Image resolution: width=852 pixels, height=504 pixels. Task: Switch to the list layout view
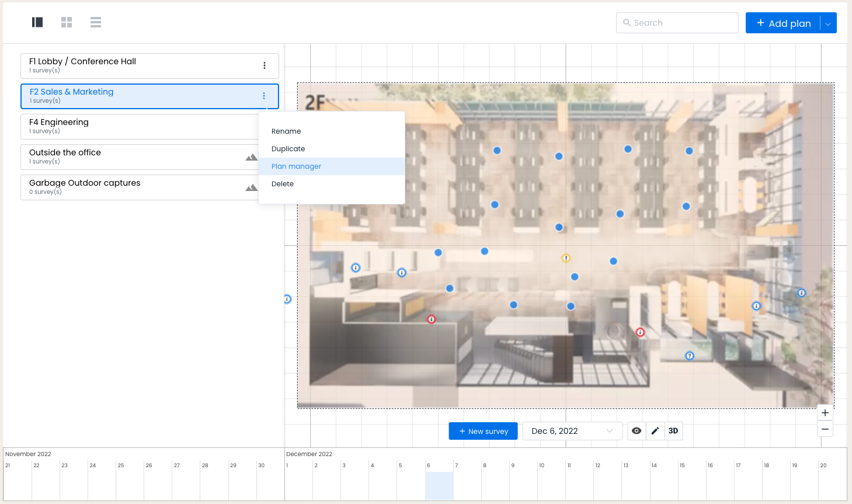96,22
